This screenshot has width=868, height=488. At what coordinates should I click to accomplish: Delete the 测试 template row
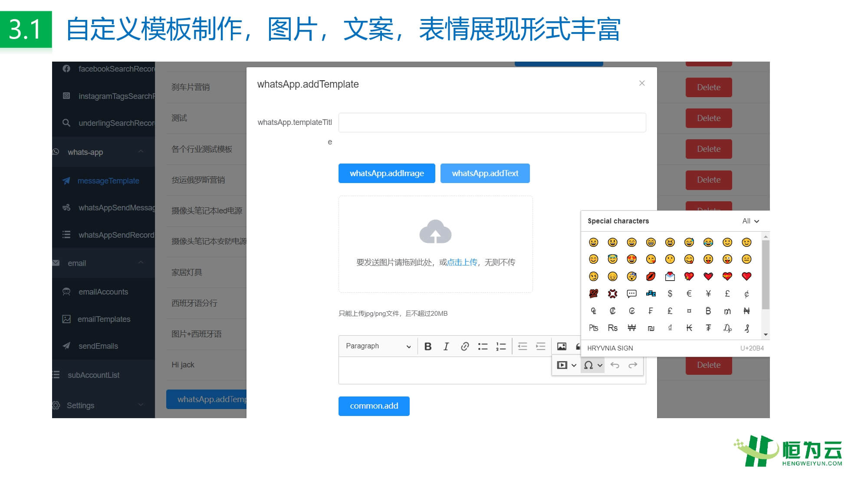click(x=709, y=118)
